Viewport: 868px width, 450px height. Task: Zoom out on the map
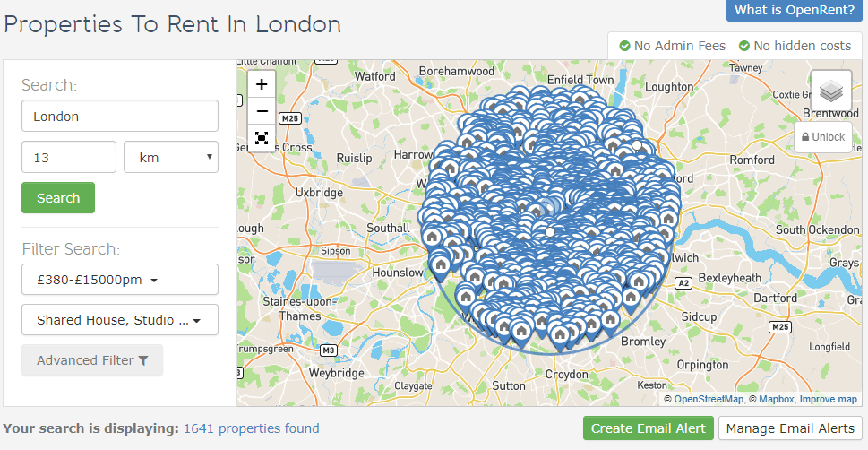point(262,111)
